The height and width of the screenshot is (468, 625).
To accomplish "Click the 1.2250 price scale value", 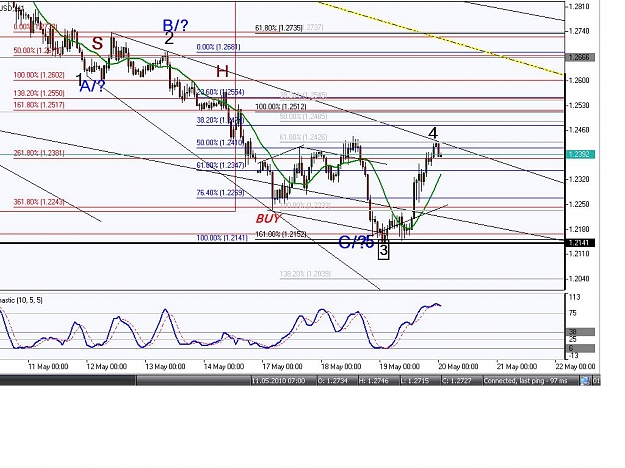I will pos(579,204).
